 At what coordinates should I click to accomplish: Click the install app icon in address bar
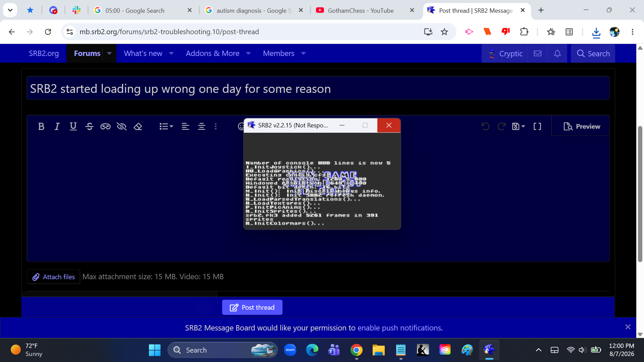click(x=428, y=32)
